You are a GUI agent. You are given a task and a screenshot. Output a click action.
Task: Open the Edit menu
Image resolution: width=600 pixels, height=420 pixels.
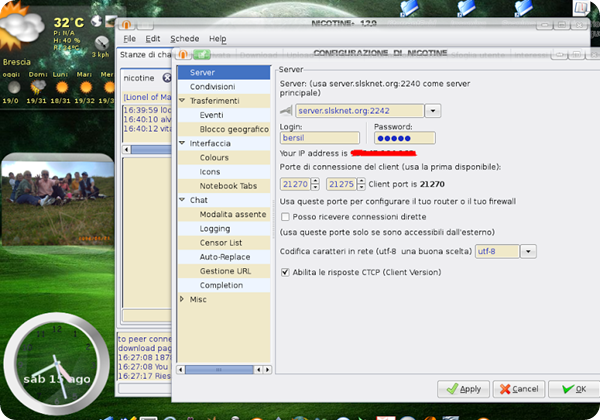[153, 39]
